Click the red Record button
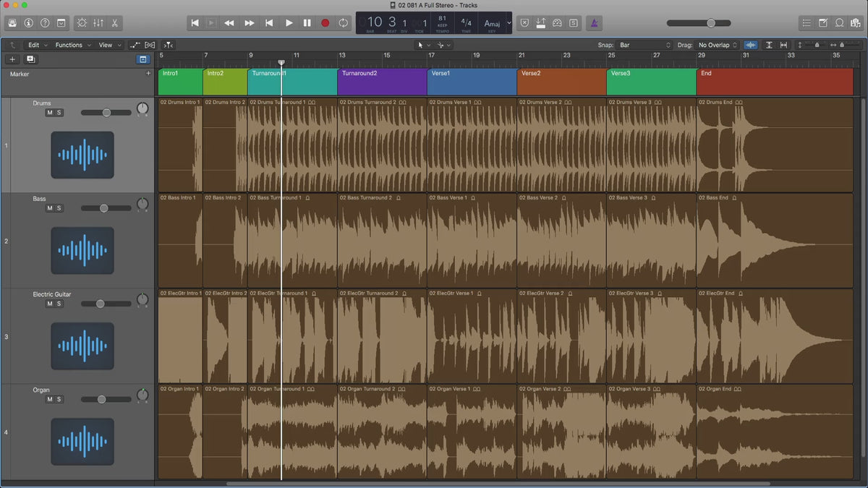 coord(325,23)
